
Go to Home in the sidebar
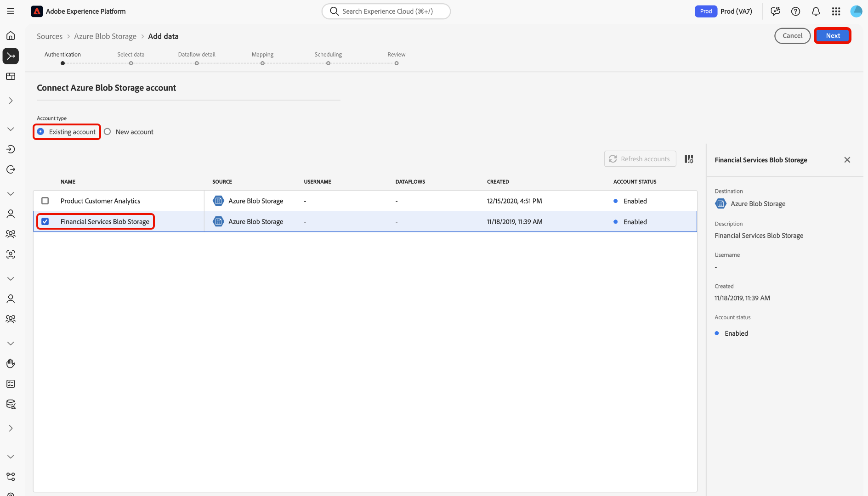[x=11, y=36]
